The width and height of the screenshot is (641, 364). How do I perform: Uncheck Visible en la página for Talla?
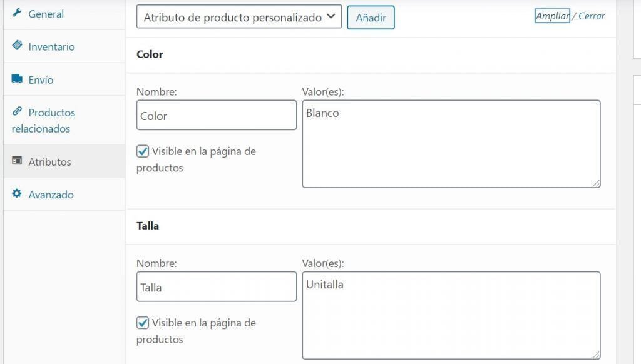coord(143,323)
